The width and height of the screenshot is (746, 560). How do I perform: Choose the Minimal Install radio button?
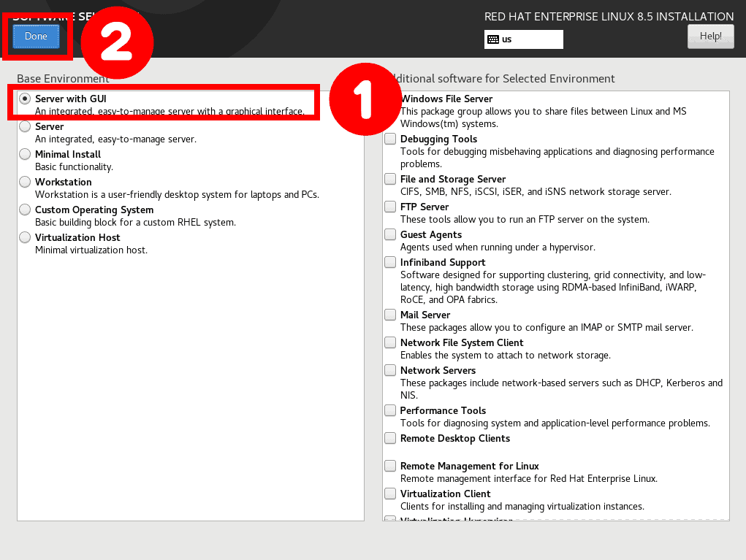(25, 154)
